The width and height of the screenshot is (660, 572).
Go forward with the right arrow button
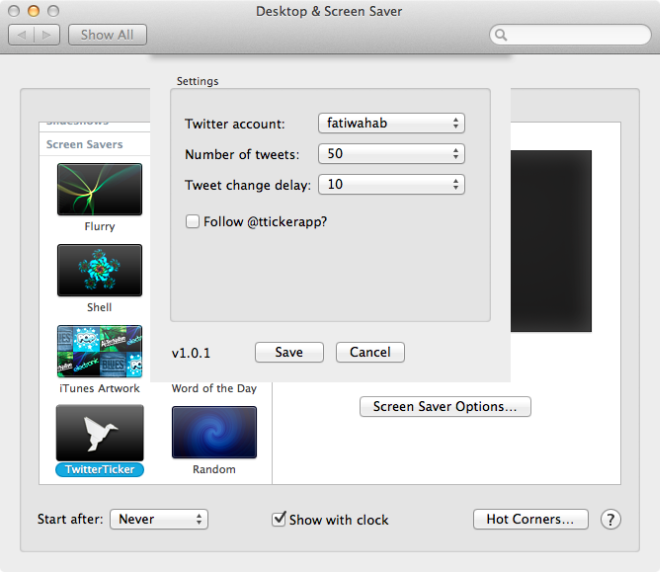click(x=47, y=35)
